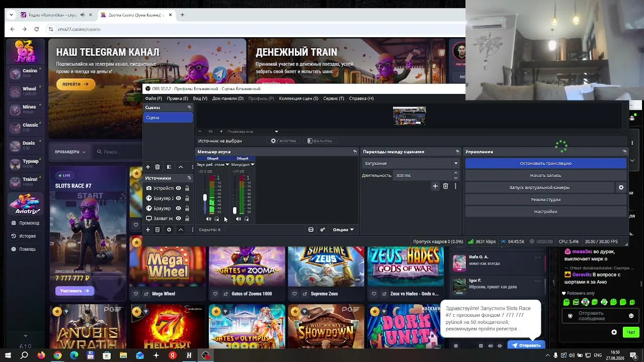Open Режим студии studio mode
This screenshot has height=362, width=644.
(x=546, y=200)
